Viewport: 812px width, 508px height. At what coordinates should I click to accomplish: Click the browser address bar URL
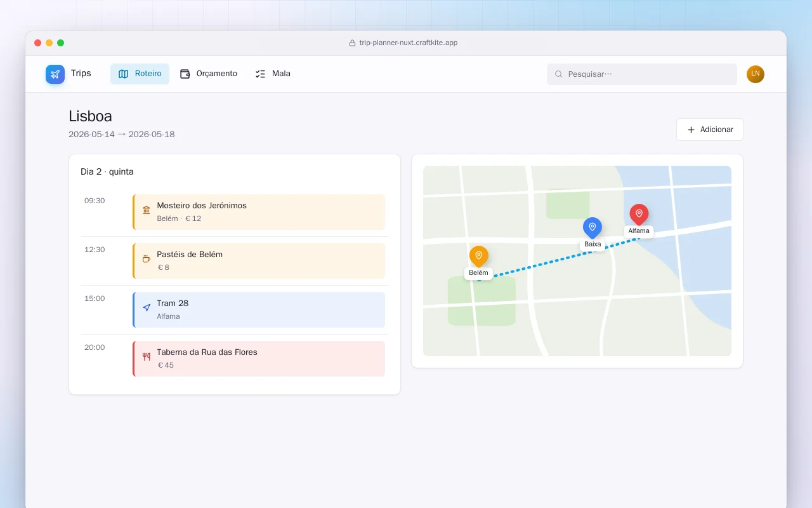(x=403, y=43)
